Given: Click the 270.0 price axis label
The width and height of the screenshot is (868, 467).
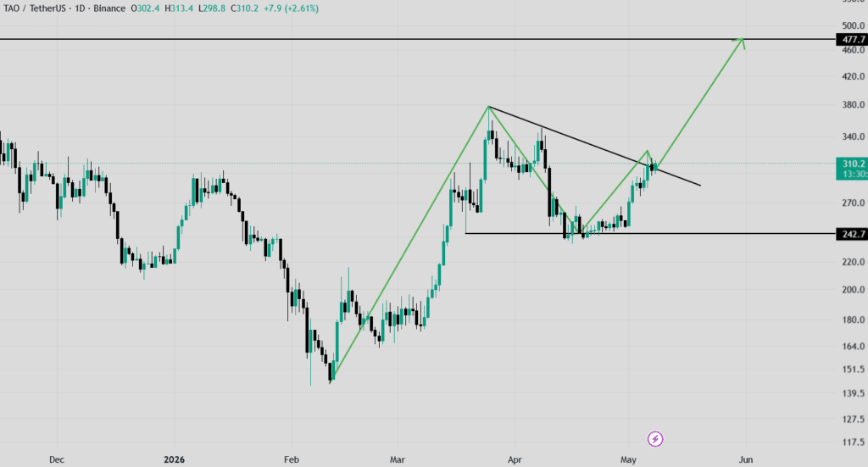Looking at the screenshot, I should [853, 203].
